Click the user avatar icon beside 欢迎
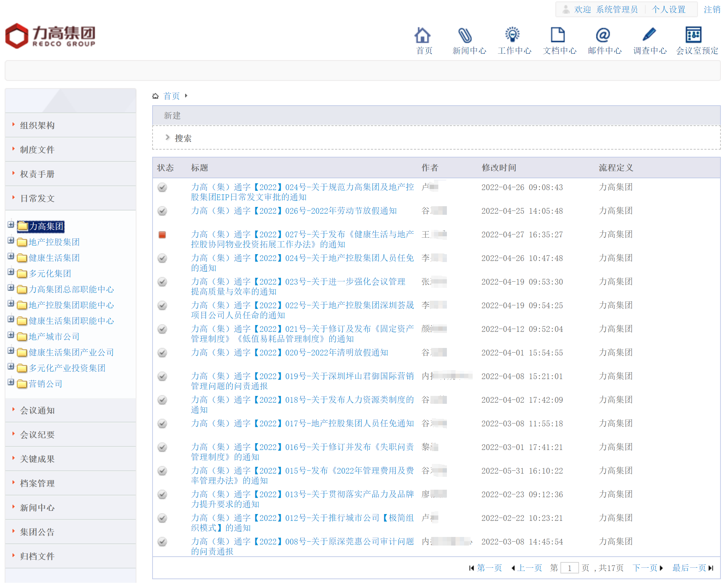The height and width of the screenshot is (586, 728). tap(566, 9)
